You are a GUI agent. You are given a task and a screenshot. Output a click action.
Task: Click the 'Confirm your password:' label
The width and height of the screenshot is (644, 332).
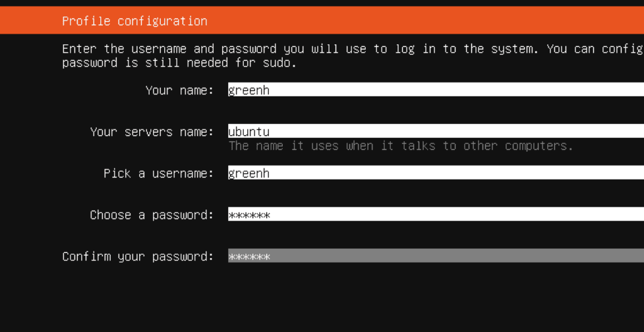click(138, 256)
